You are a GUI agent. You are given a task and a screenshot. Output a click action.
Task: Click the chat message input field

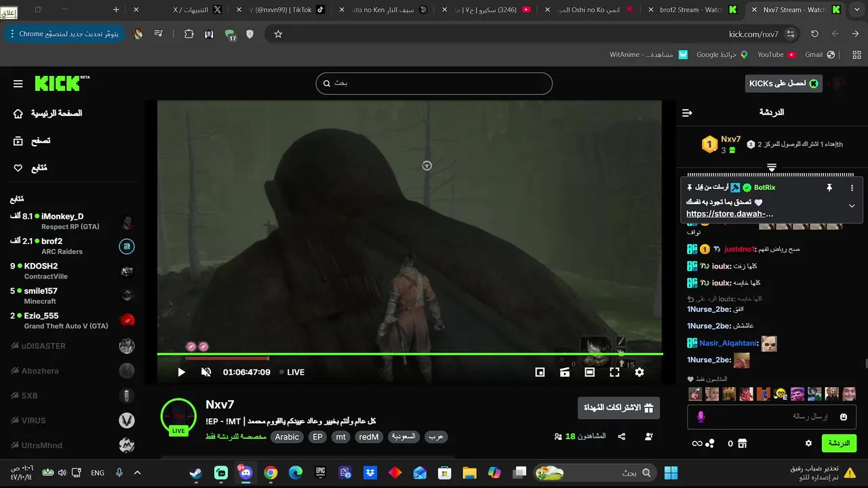(772, 416)
